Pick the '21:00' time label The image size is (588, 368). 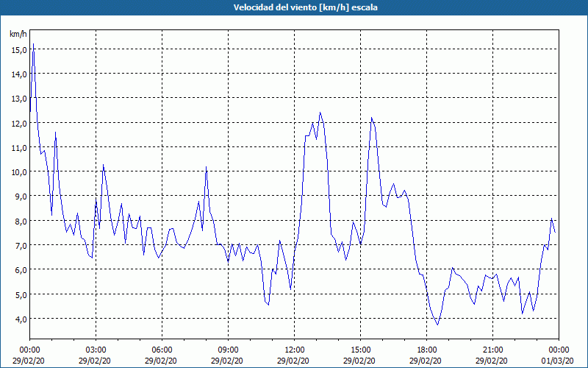click(x=492, y=350)
